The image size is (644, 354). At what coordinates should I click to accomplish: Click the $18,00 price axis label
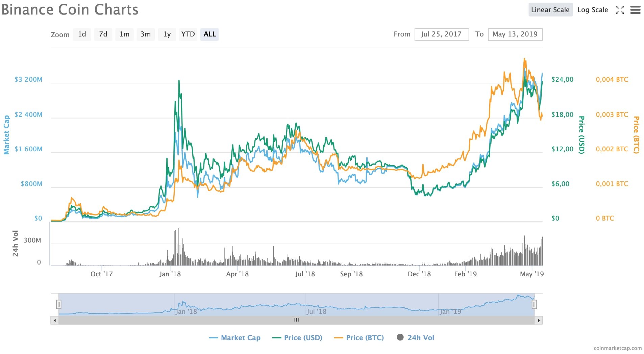pyautogui.click(x=562, y=115)
